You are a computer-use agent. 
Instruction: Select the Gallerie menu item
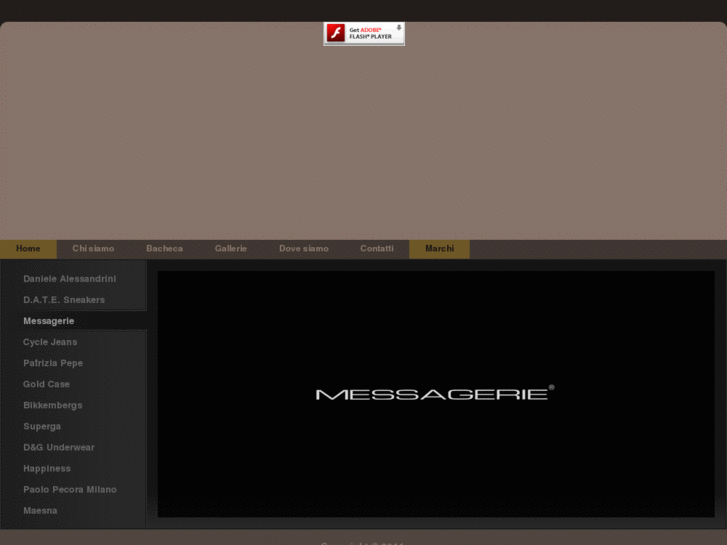[x=231, y=249]
